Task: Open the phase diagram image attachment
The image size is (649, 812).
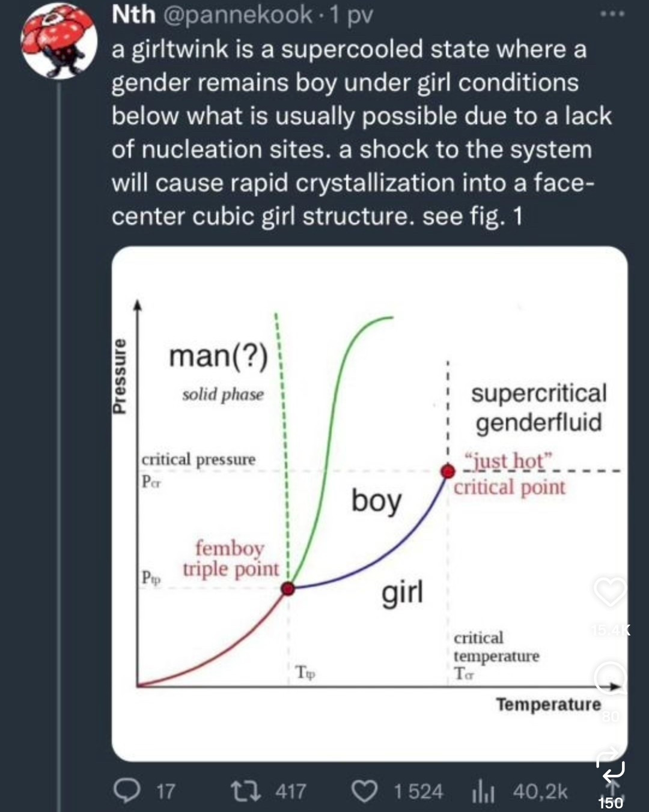Action: tap(370, 503)
